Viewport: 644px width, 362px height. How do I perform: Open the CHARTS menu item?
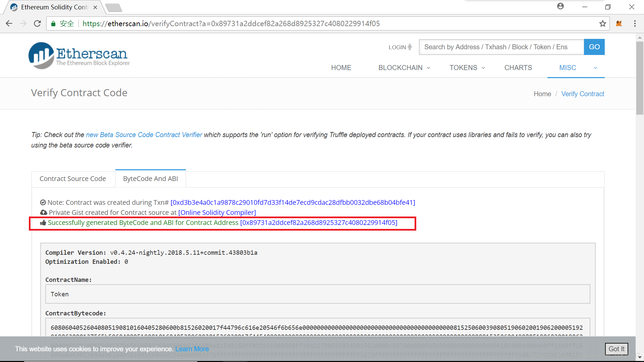(x=518, y=68)
